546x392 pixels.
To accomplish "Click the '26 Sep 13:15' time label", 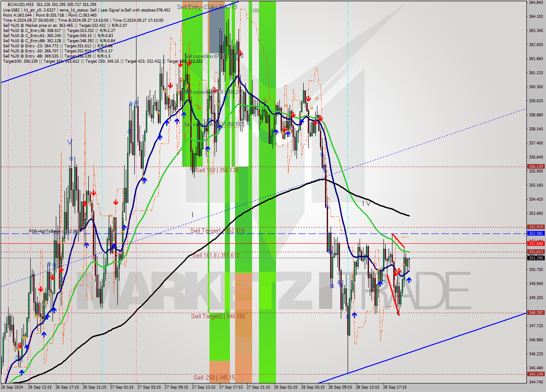I will coord(41,387).
